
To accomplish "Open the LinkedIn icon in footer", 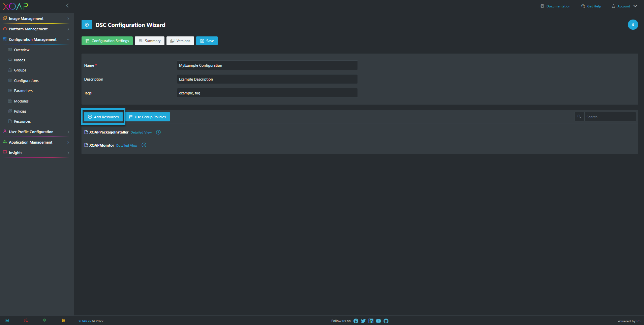I will coord(371,321).
